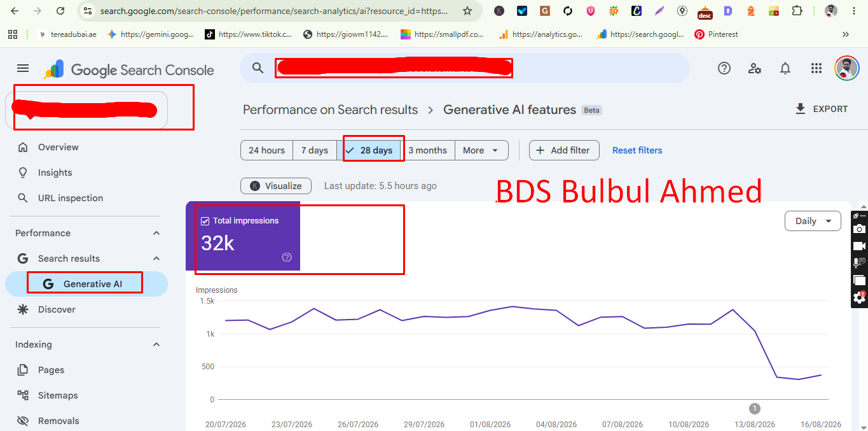Click Add filter button
The width and height of the screenshot is (868, 431).
tap(564, 150)
